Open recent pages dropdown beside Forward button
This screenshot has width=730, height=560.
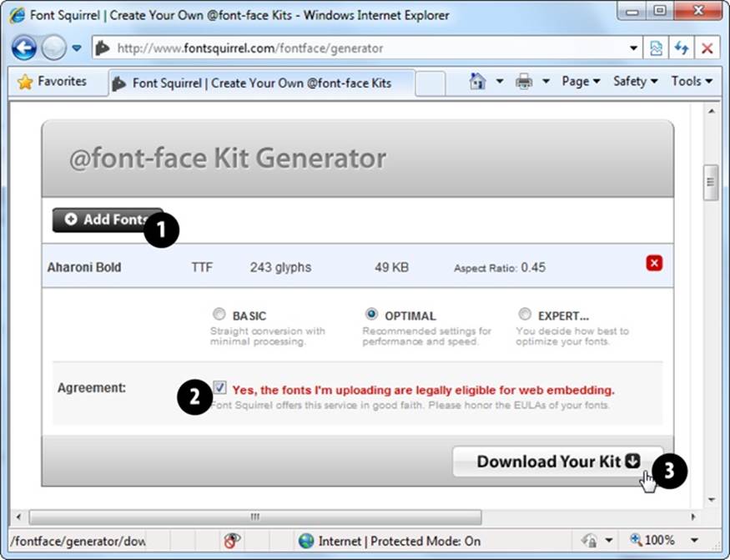[77, 48]
